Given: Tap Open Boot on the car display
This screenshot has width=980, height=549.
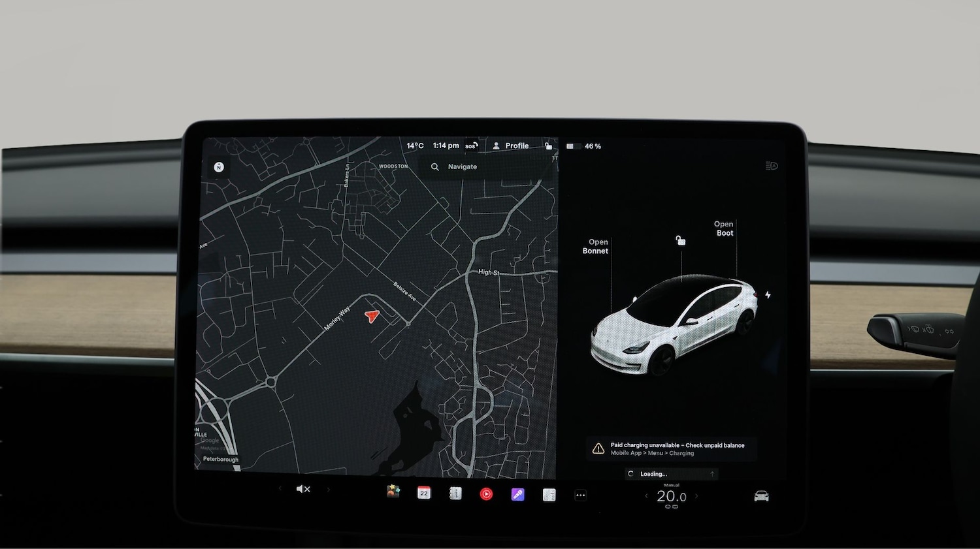Looking at the screenshot, I should click(723, 228).
